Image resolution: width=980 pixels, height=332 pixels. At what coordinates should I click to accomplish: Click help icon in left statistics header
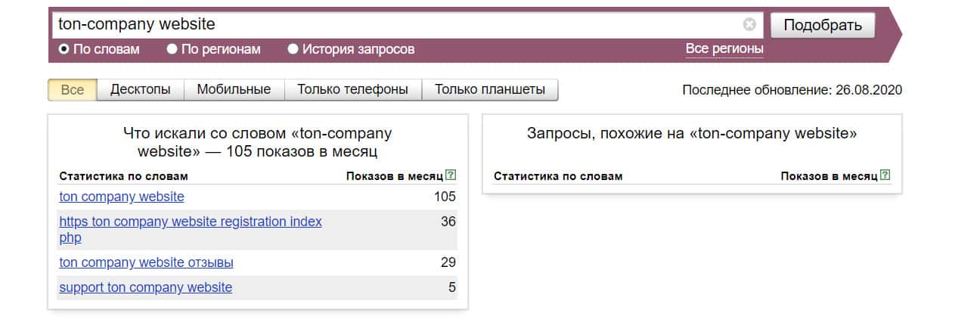click(451, 175)
